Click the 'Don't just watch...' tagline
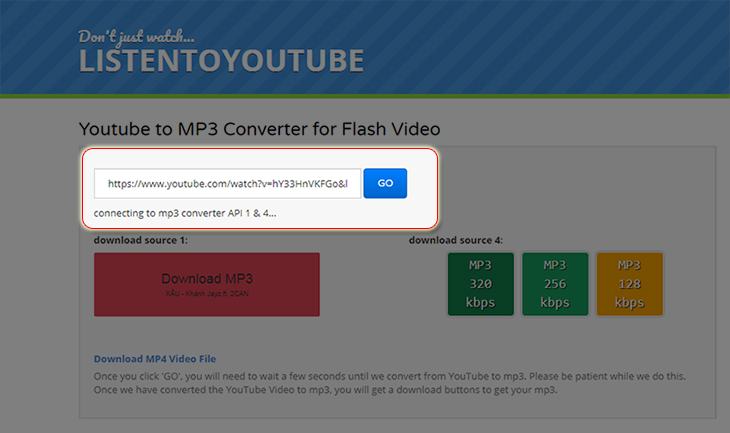Viewport: 730px width, 433px height. [x=137, y=37]
